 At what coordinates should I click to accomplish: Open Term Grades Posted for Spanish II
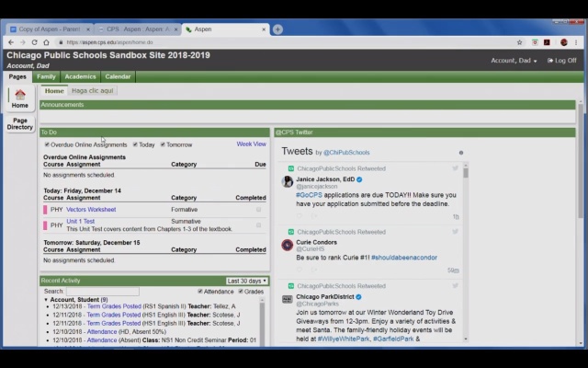[114, 306]
